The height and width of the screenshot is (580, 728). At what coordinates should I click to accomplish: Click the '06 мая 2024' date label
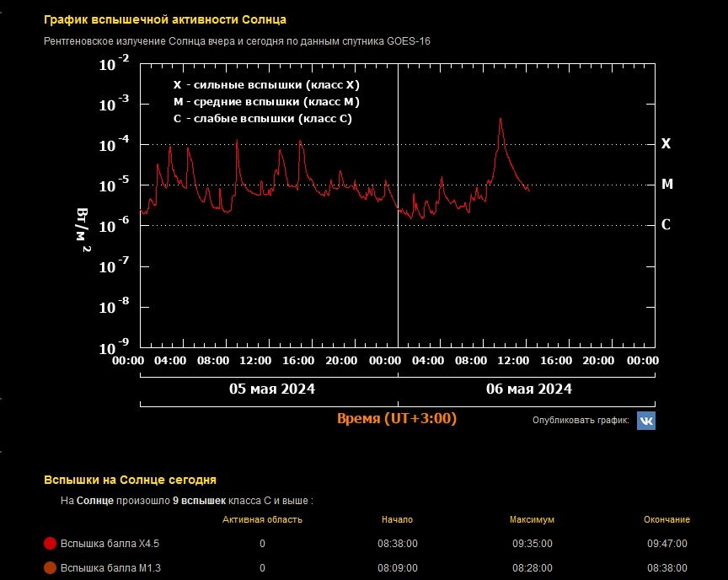pyautogui.click(x=529, y=389)
